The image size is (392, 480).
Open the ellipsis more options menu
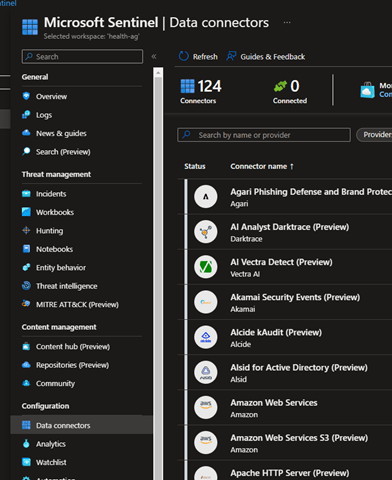[287, 23]
